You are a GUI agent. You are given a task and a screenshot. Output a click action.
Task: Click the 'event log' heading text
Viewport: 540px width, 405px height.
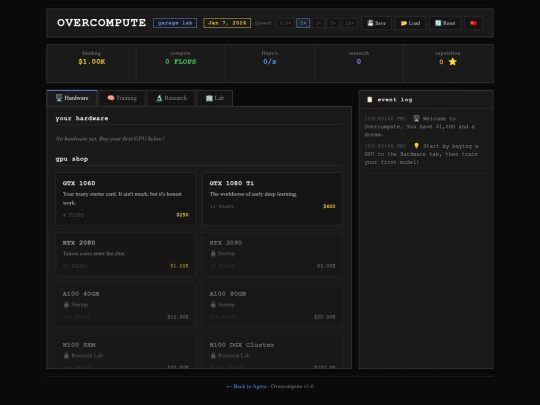coord(395,100)
